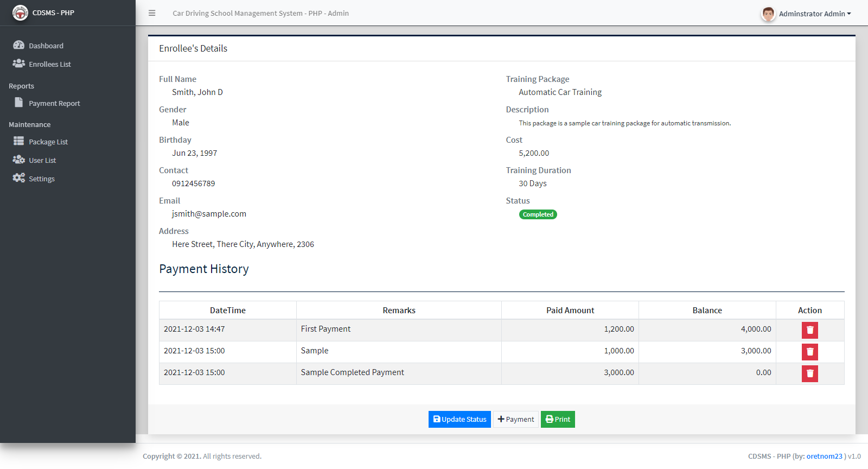The image size is (868, 469).
Task: Select the 'First Payment' remarks cell
Action: pyautogui.click(x=399, y=330)
